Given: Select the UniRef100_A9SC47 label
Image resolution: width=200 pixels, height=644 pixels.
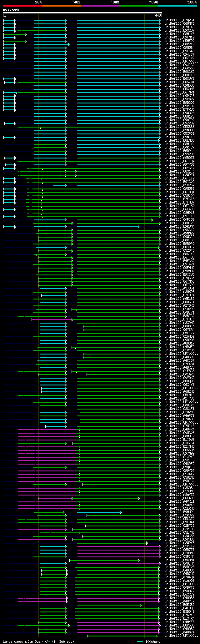Looking at the screenshot, I should [x=179, y=230].
